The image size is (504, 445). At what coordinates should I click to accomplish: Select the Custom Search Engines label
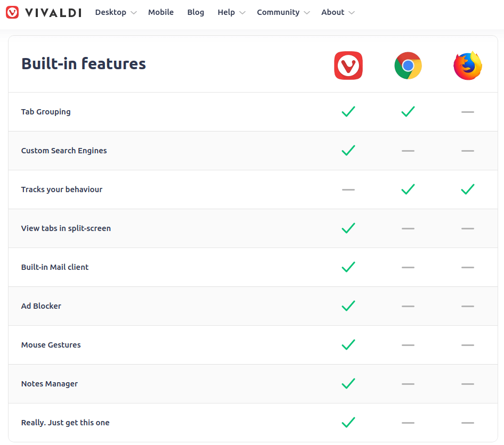coord(64,151)
